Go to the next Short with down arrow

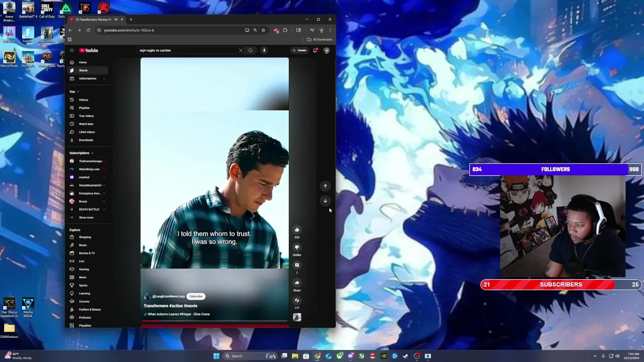click(x=325, y=201)
